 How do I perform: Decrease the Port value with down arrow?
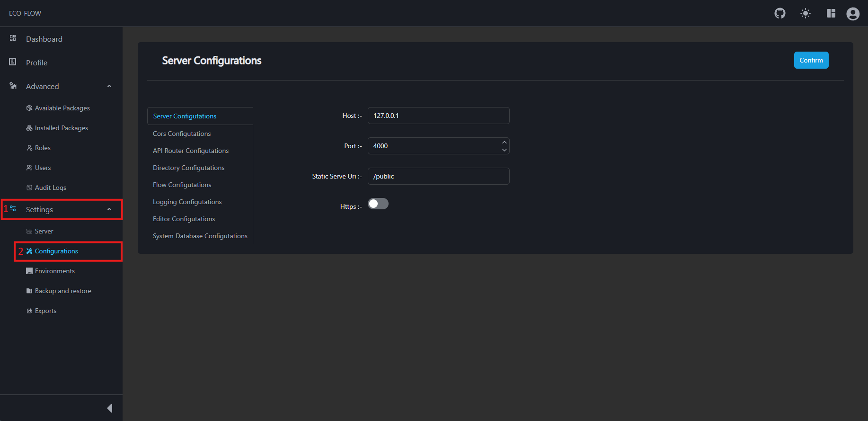(x=505, y=150)
